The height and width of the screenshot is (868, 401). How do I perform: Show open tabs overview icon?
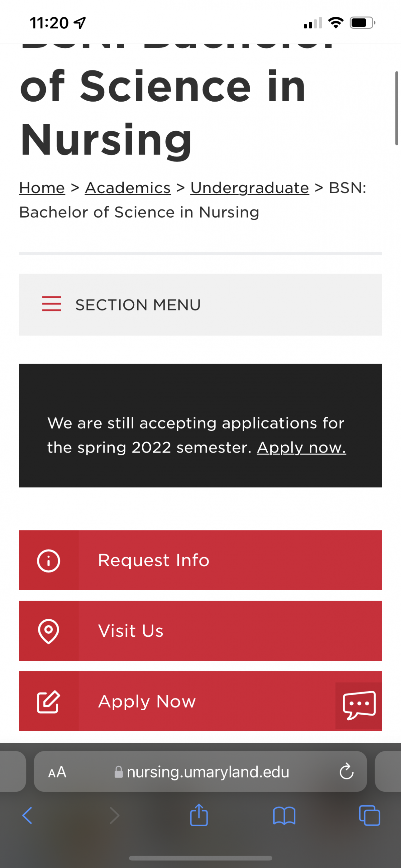coord(369,816)
